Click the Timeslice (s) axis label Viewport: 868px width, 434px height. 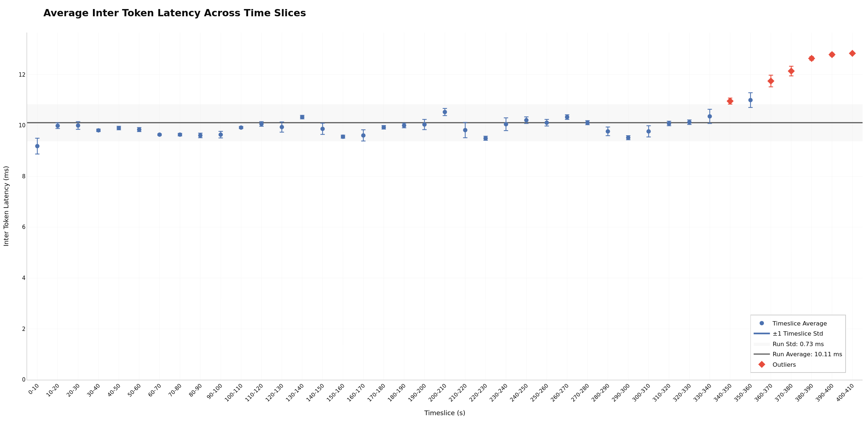(x=444, y=413)
